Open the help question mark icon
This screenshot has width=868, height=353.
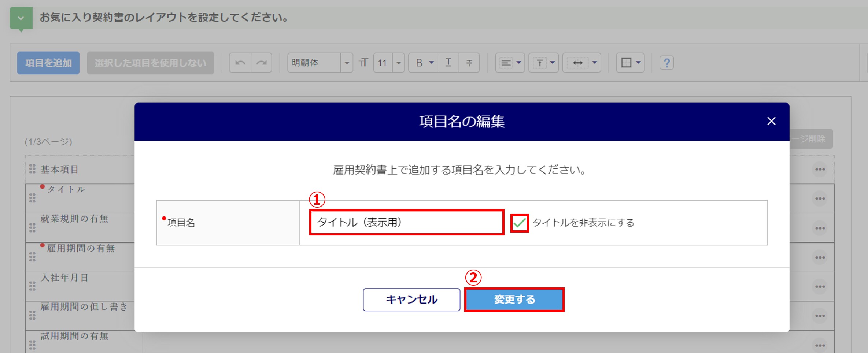tap(666, 63)
